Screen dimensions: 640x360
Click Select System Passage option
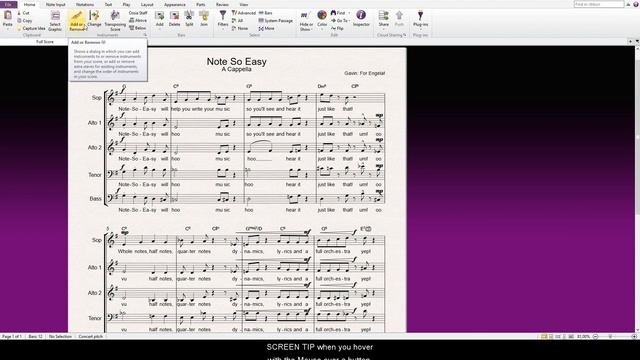pyautogui.click(x=276, y=20)
